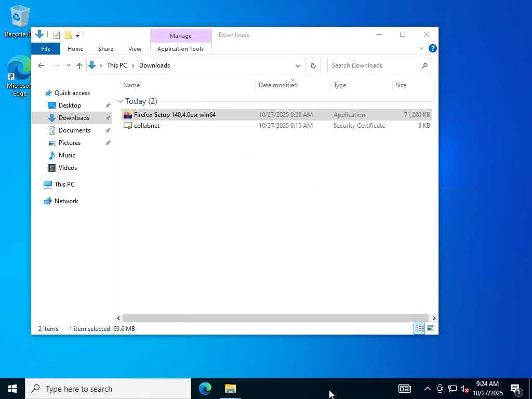This screenshot has height=399, width=532.
Task: Click the Microsoft Edge desktop shortcut
Action: pos(19,77)
